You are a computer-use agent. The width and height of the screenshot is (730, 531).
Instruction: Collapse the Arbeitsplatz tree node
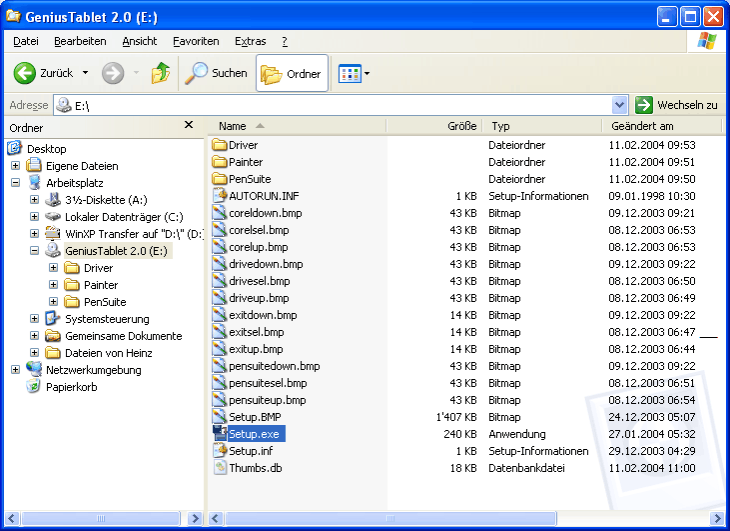(15, 182)
